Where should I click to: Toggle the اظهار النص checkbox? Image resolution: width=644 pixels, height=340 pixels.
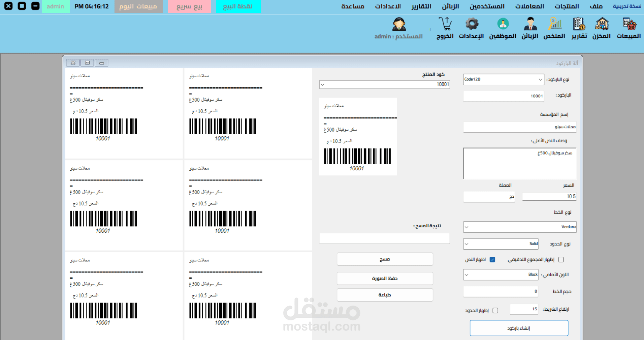492,259
